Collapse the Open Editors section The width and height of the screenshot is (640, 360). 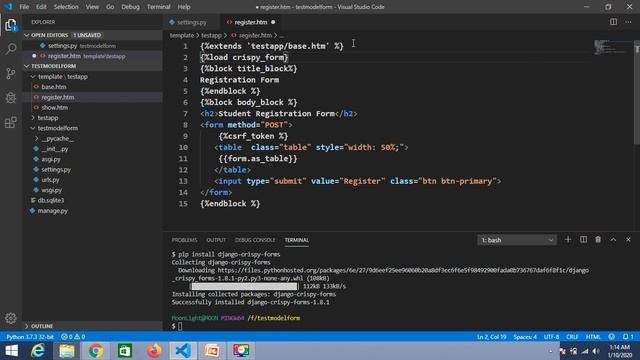coord(27,35)
